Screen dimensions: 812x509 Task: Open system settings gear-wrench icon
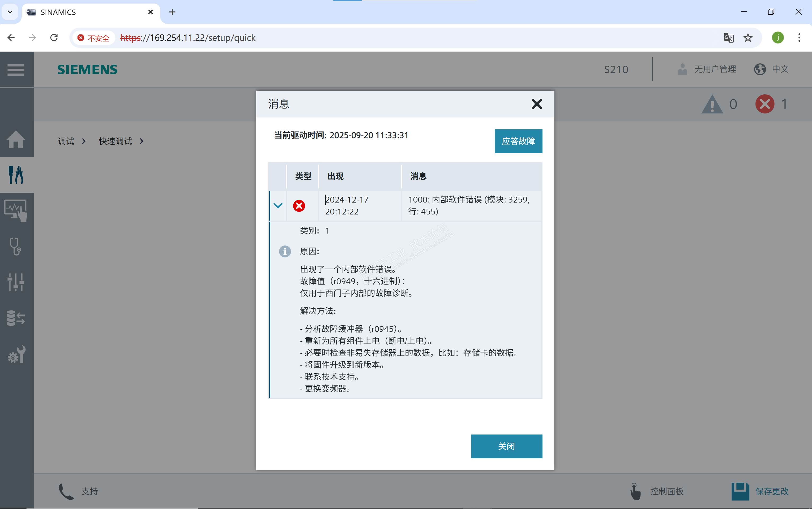point(16,354)
